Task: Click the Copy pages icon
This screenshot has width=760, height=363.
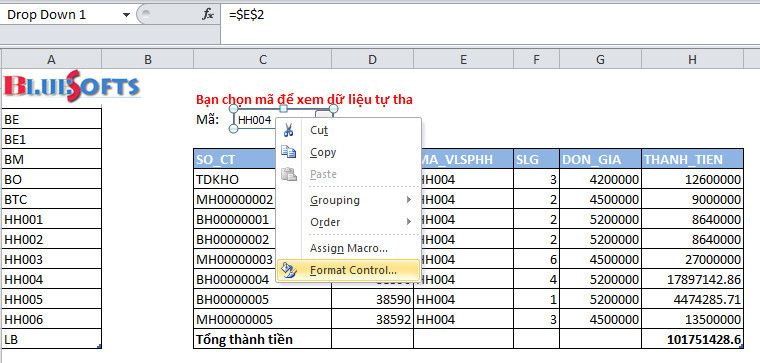Action: [x=289, y=152]
